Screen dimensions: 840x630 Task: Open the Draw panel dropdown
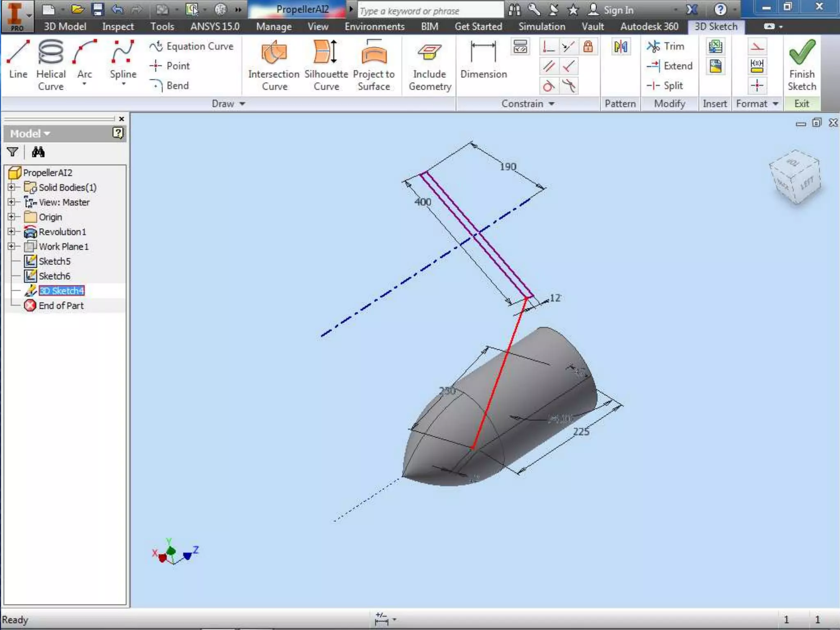click(x=242, y=104)
